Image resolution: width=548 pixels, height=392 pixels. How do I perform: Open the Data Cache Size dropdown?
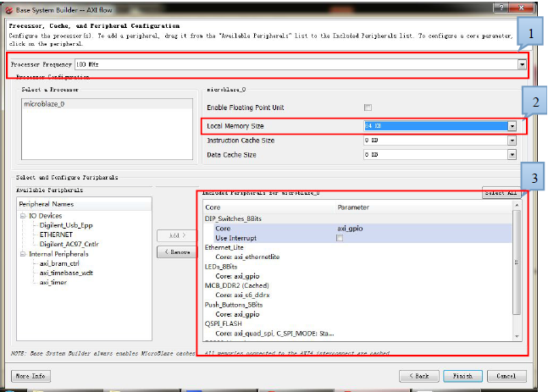pos(512,155)
